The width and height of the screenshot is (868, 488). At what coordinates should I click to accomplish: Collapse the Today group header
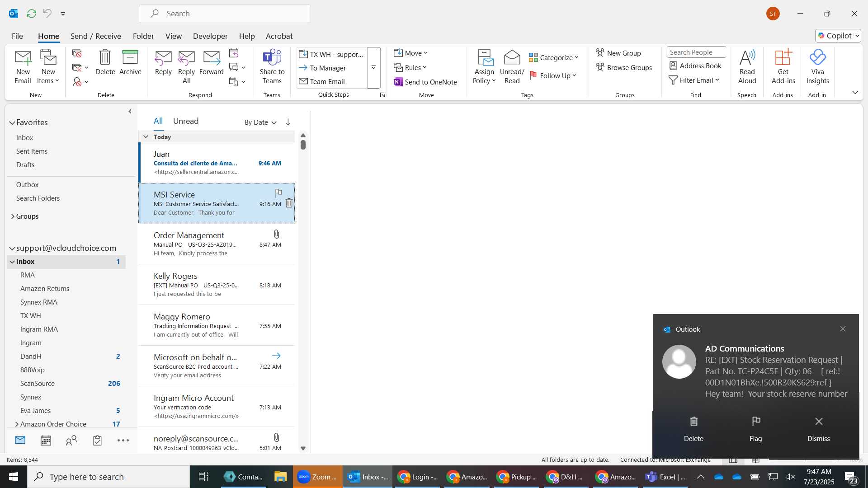tap(146, 136)
